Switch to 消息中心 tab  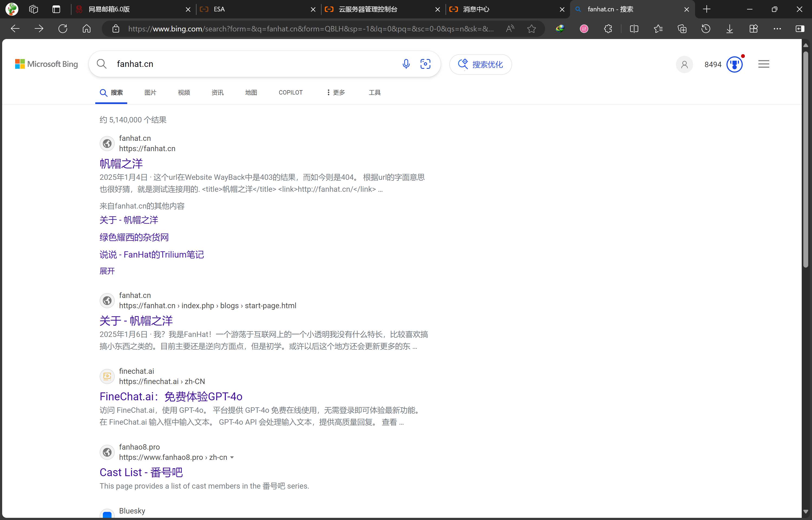click(508, 9)
